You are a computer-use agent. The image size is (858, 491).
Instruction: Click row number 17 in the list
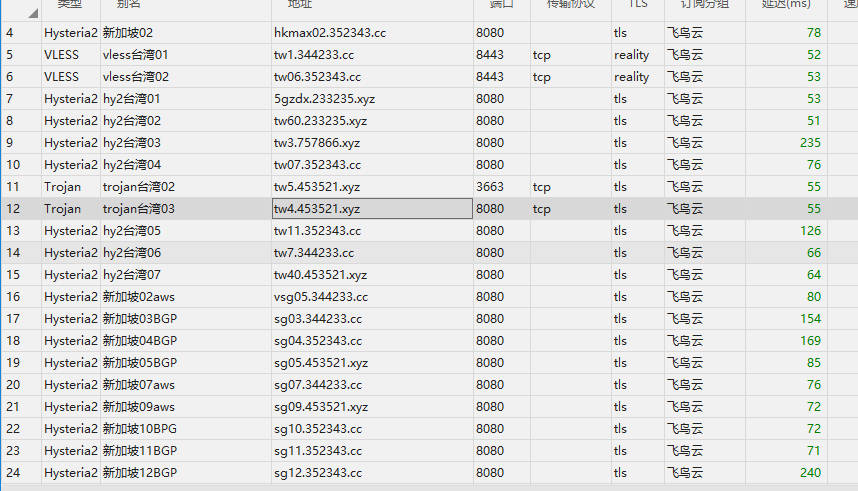(13, 319)
